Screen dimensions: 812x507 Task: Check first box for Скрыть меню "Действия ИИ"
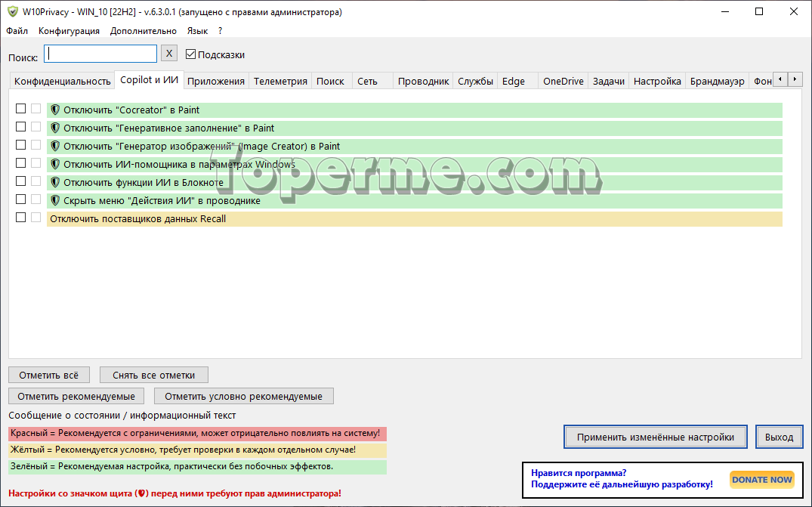coord(20,199)
